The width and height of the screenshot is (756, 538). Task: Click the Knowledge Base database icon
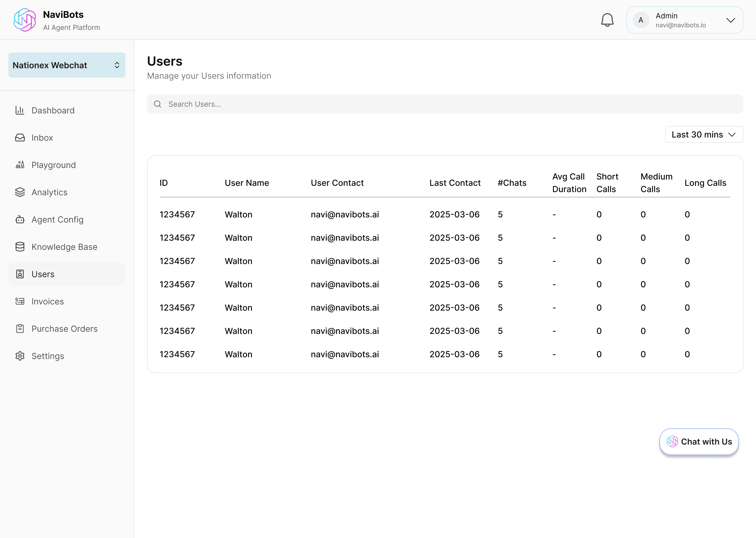pyautogui.click(x=20, y=247)
